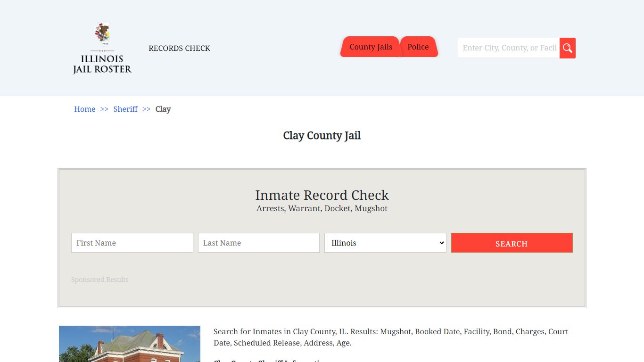This screenshot has height=362, width=644.
Task: Click into the First Name field
Action: tap(132, 243)
